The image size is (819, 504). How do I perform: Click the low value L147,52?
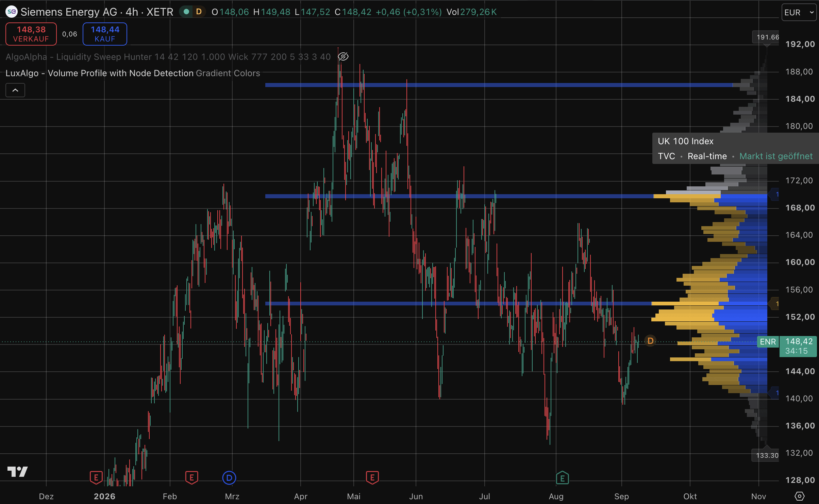[x=313, y=12]
